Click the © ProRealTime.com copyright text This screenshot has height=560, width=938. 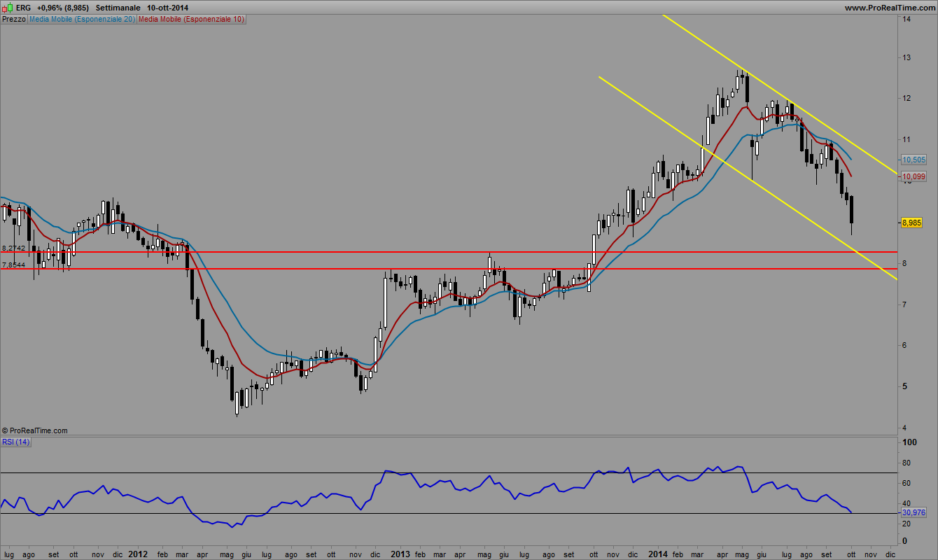tap(35, 430)
